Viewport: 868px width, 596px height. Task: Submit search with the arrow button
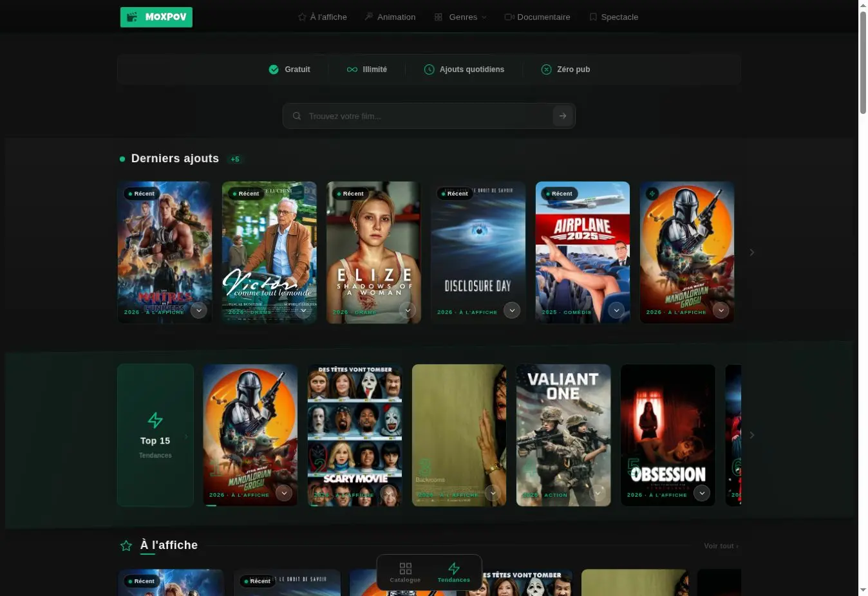tap(562, 116)
